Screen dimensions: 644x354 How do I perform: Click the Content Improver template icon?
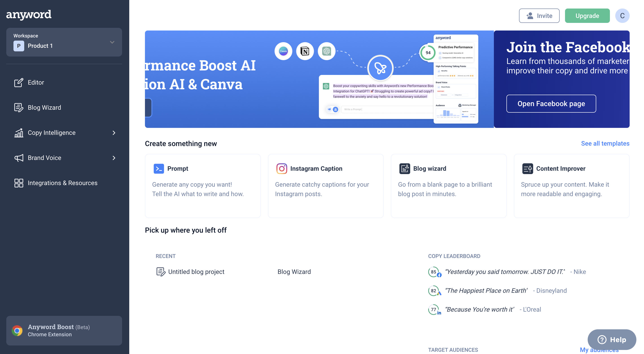[528, 168]
